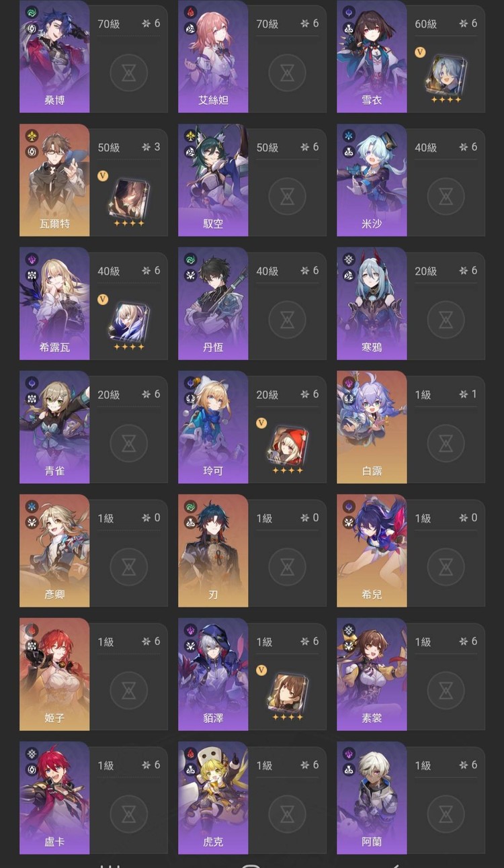Image resolution: width=504 pixels, height=868 pixels.
Task: Choose the 青雀 character portrait
Action: pyautogui.click(x=54, y=427)
